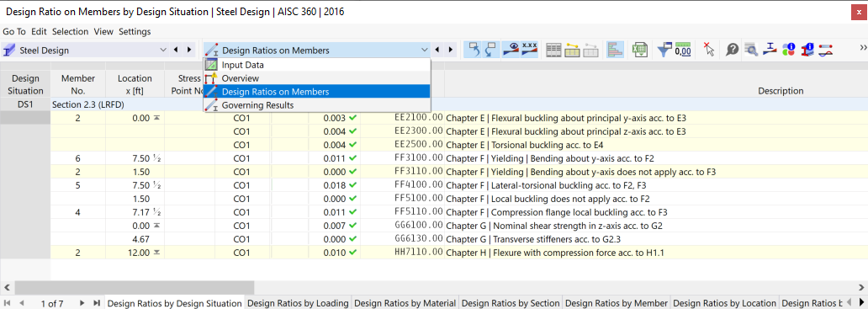
Task: Open the decimal places 0.00 icon
Action: (683, 50)
